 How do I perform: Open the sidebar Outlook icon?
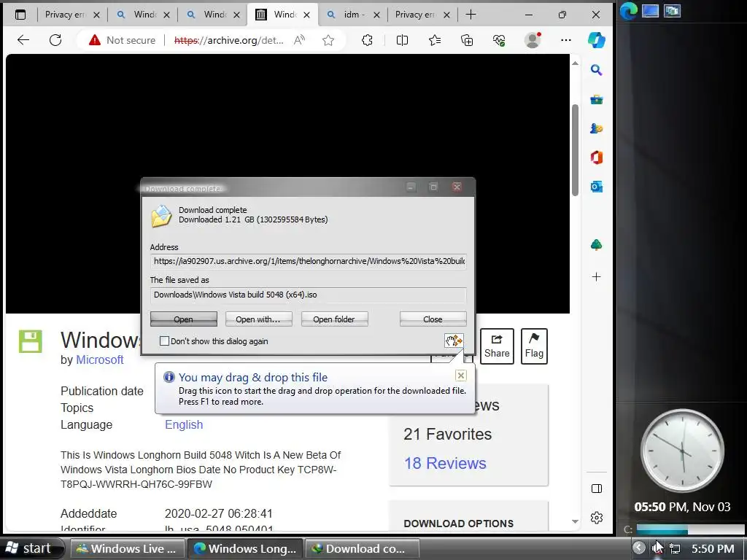[x=596, y=187]
